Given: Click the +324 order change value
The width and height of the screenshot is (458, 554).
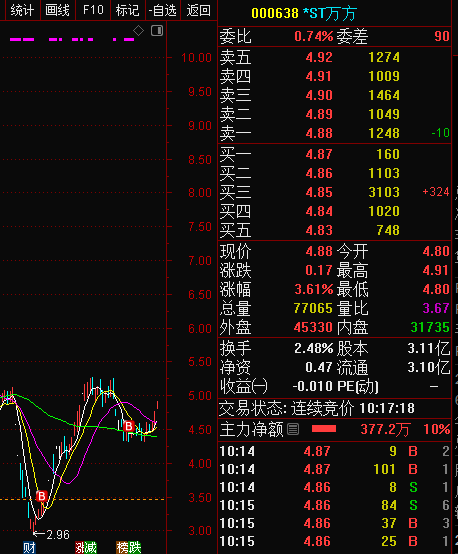Looking at the screenshot, I should (436, 192).
